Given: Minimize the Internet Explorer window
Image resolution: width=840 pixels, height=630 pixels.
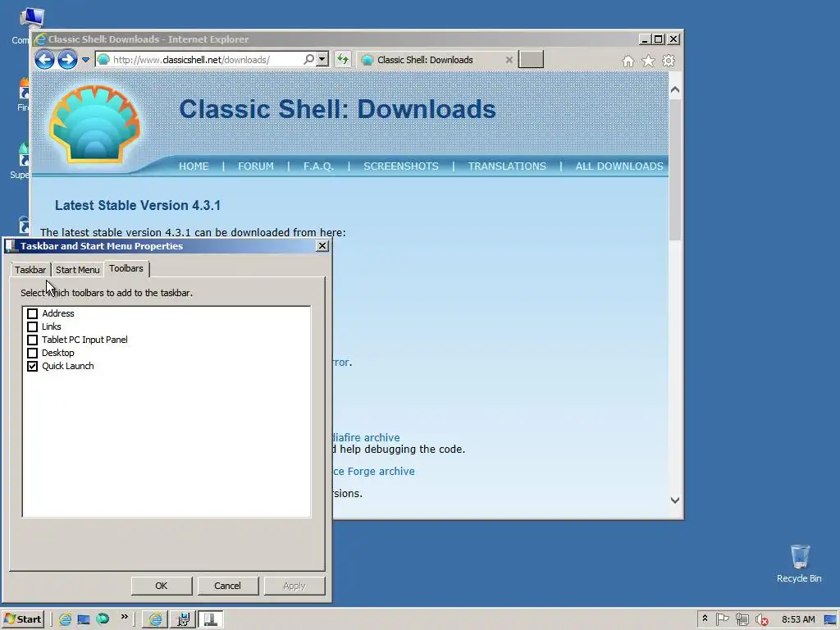Looking at the screenshot, I should point(645,39).
